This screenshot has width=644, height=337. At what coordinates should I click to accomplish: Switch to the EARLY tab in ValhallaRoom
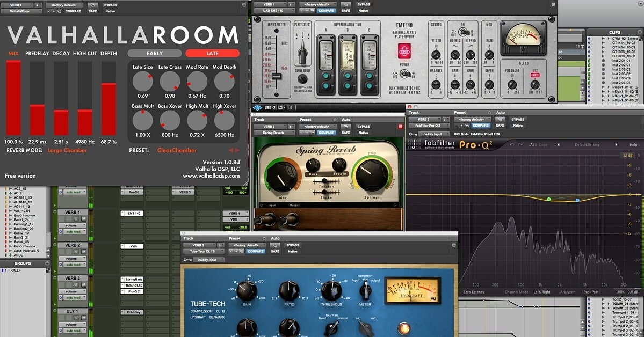154,53
